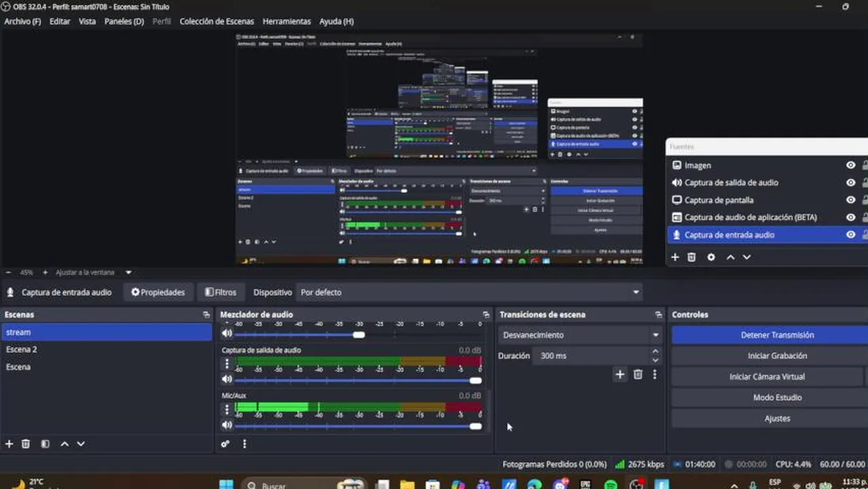Screen dimensions: 868x489
Task: Adjust Mic/Aux volume slider handle
Action: click(x=475, y=426)
